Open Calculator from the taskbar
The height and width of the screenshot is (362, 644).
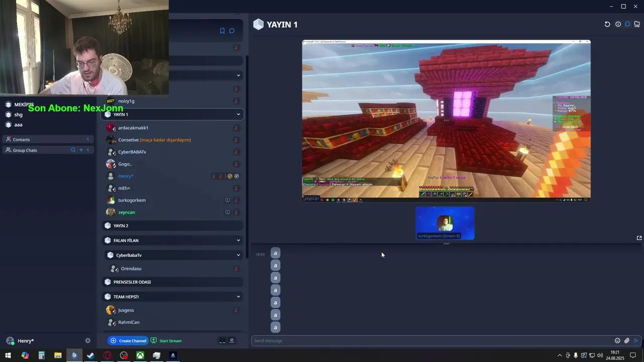(41, 355)
